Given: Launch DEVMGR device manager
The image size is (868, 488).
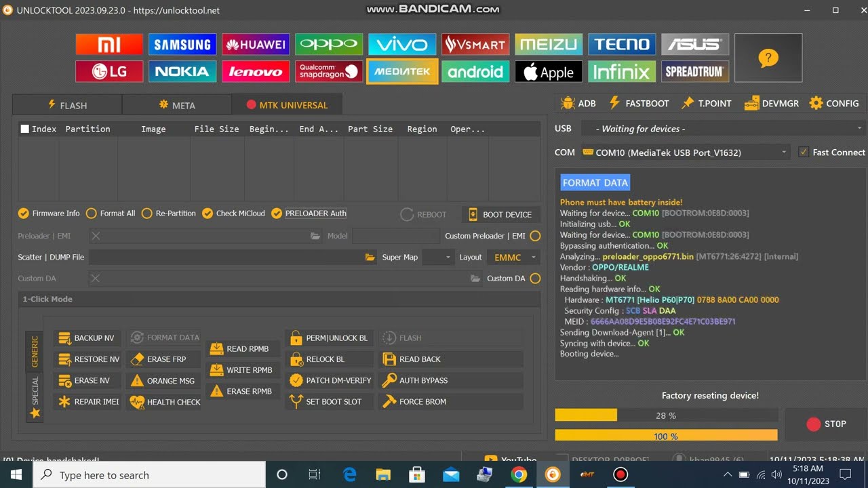Looking at the screenshot, I should (772, 104).
